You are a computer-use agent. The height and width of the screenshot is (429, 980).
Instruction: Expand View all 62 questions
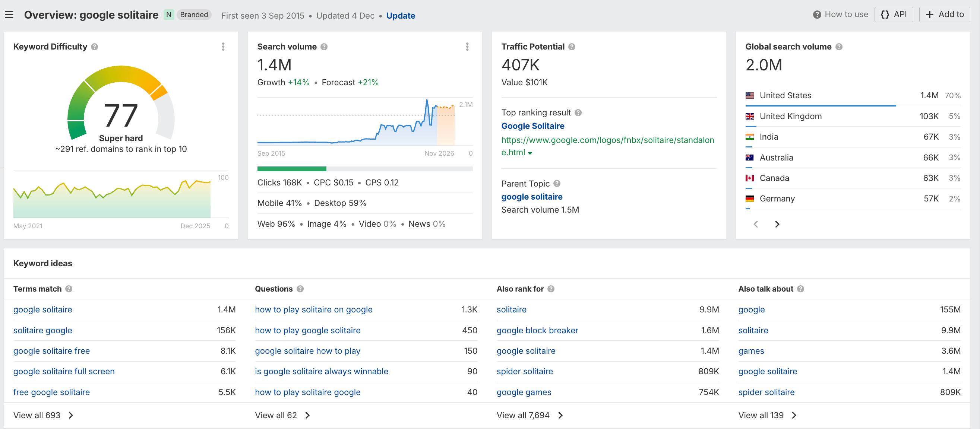(x=282, y=415)
